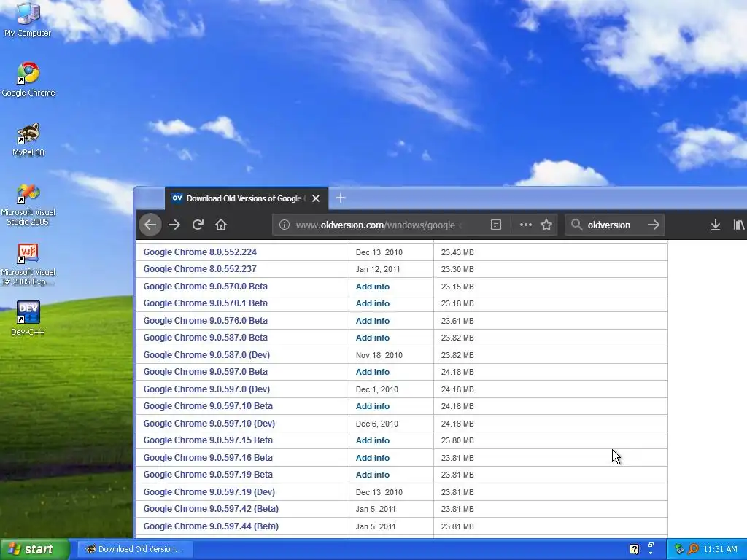
Task: Open Google Chrome 9.0.587.0 Beta link
Action: 205,337
